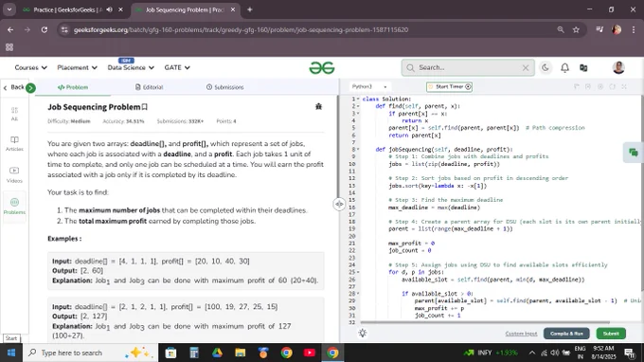This screenshot has width=644, height=362.
Task: Switch to the Problem tab
Action: tap(73, 87)
